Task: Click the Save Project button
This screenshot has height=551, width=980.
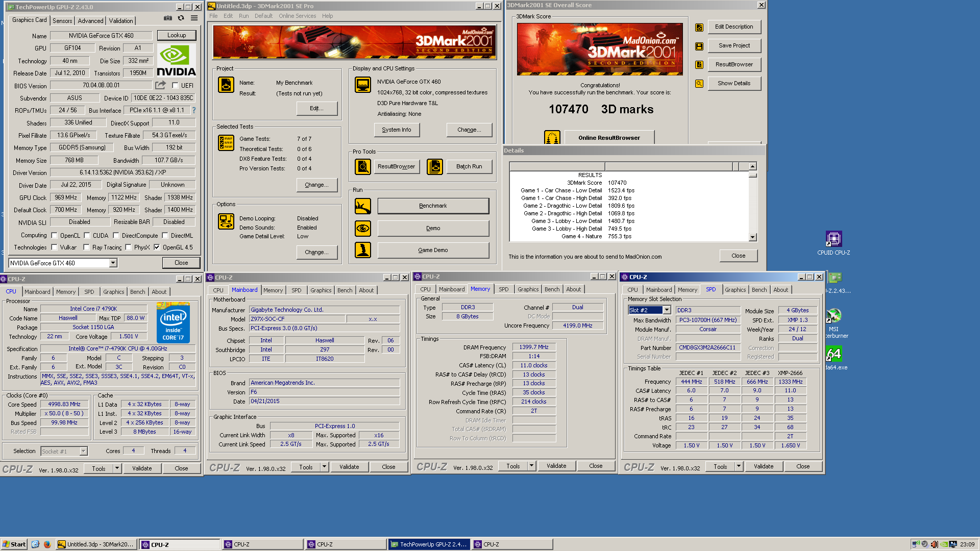Action: [x=734, y=46]
